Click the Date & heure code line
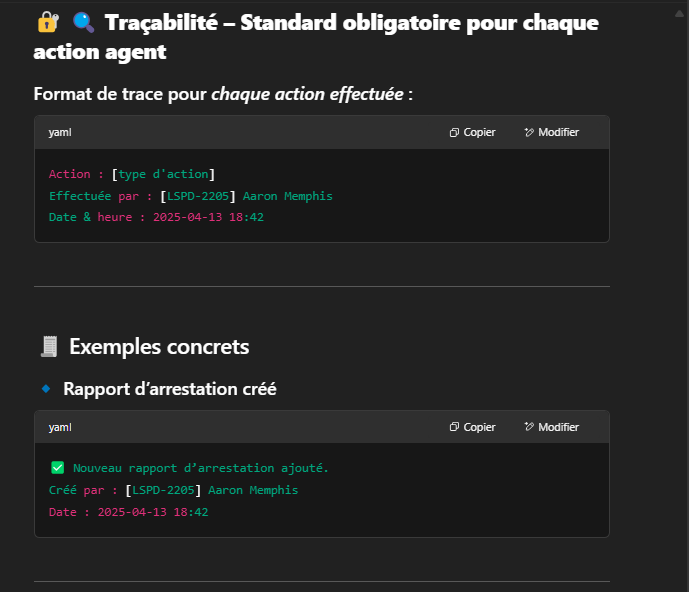The width and height of the screenshot is (689, 592). point(156,217)
